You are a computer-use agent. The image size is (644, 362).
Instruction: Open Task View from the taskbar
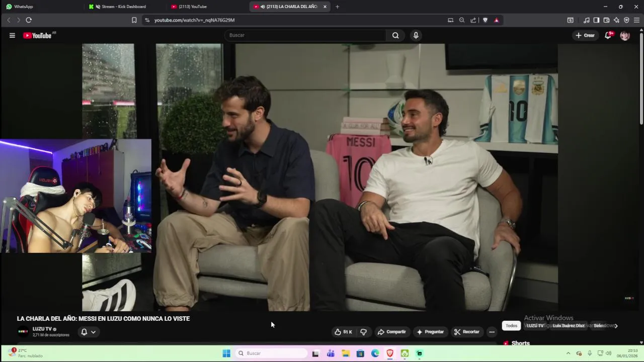pyautogui.click(x=315, y=353)
